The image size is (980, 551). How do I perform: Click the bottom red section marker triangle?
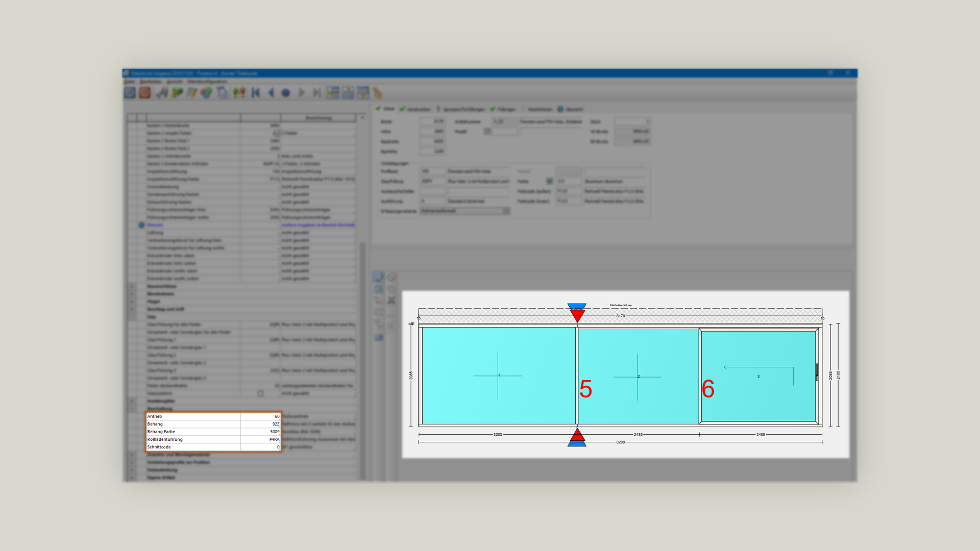point(577,434)
